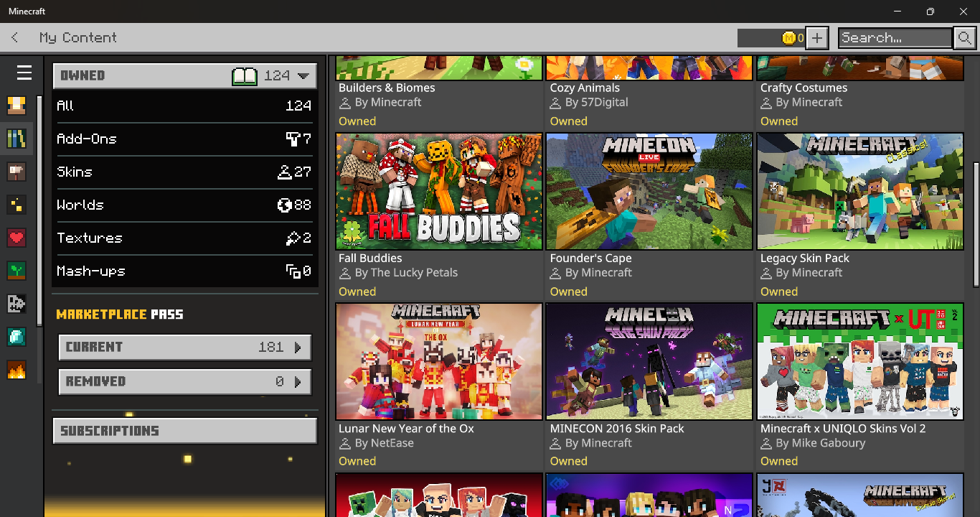The height and width of the screenshot is (517, 980).
Task: Open the bookshelf My Content sidebar icon
Action: point(17,139)
